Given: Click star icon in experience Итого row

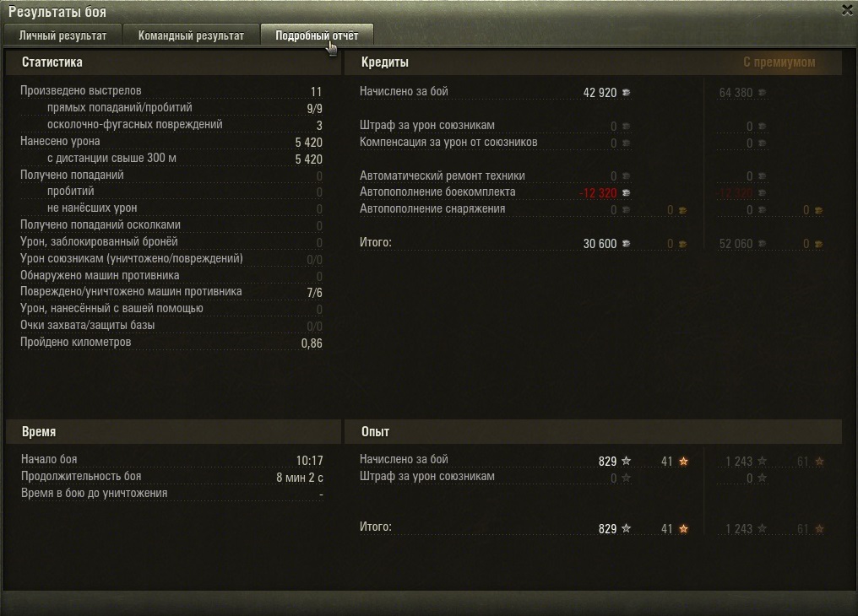Looking at the screenshot, I should (627, 528).
